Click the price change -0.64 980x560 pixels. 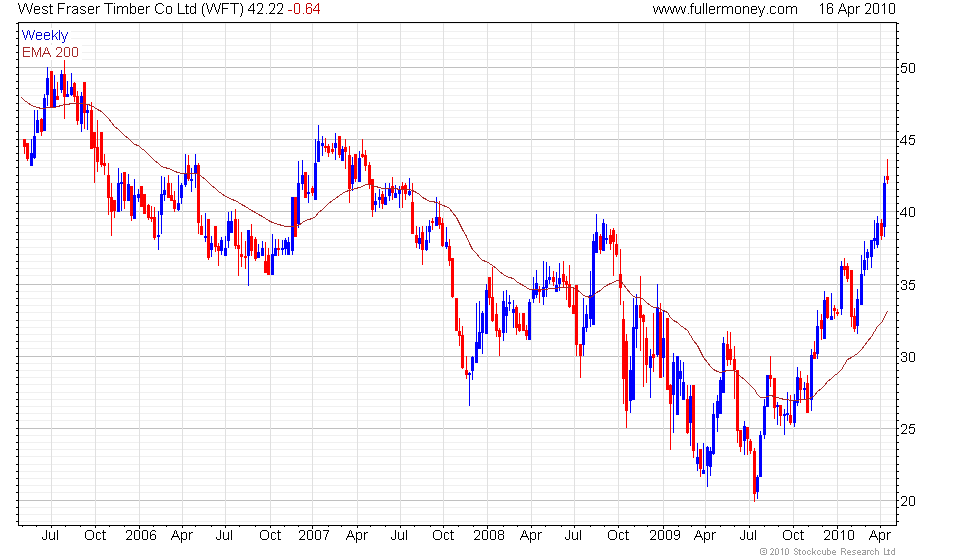click(304, 9)
